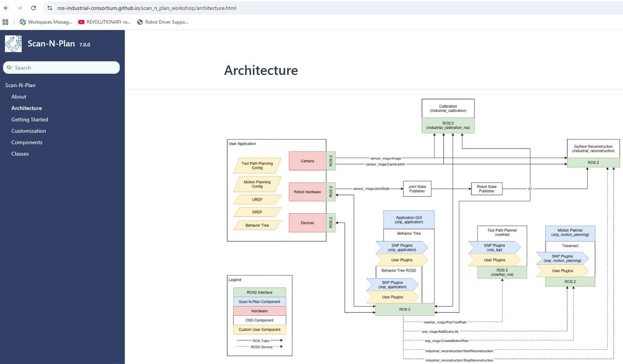View the Components page
Image resolution: width=623 pixels, height=364 pixels.
(26, 142)
